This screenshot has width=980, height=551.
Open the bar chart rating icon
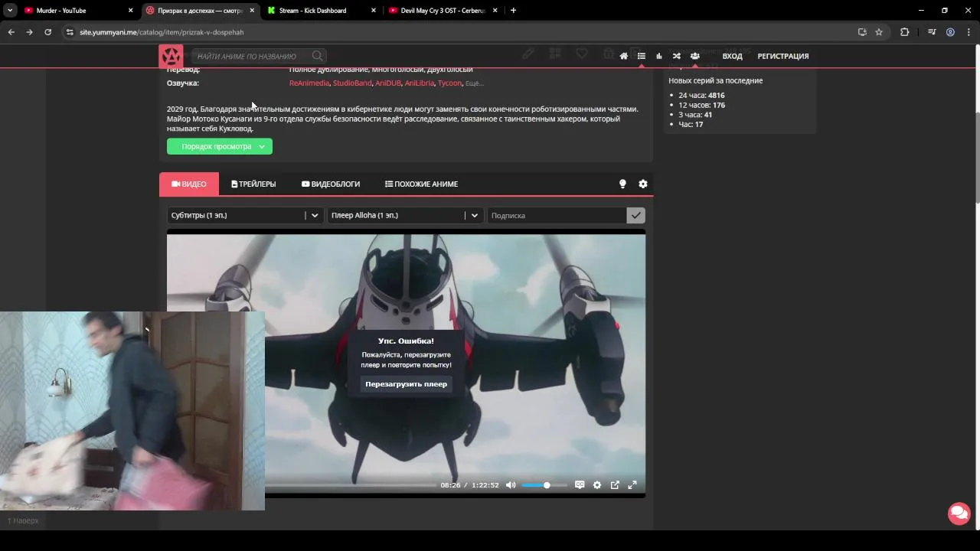(659, 56)
